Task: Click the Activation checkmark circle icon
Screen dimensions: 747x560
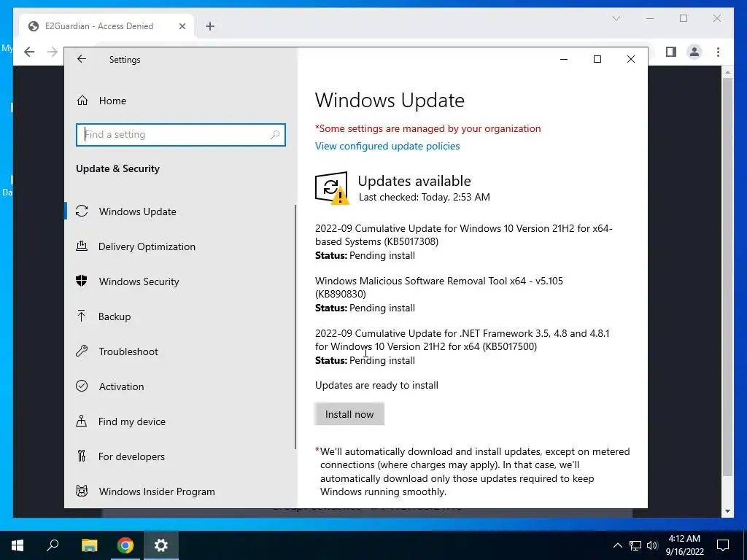Action: [x=82, y=386]
